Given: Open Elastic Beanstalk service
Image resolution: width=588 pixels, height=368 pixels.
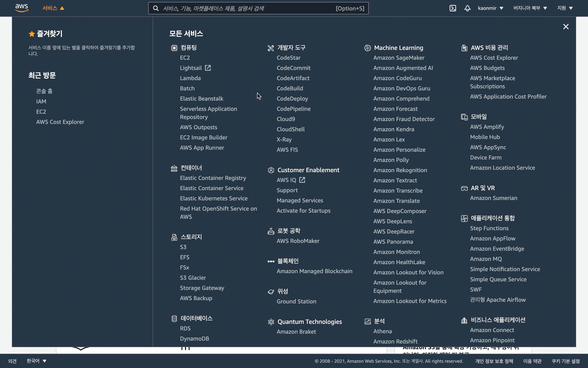Looking at the screenshot, I should (x=202, y=98).
